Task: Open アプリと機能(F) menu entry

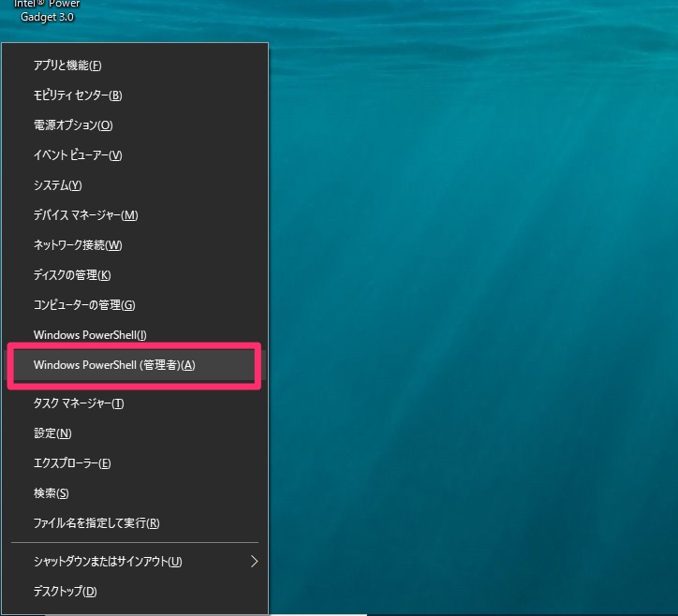Action: (x=135, y=66)
